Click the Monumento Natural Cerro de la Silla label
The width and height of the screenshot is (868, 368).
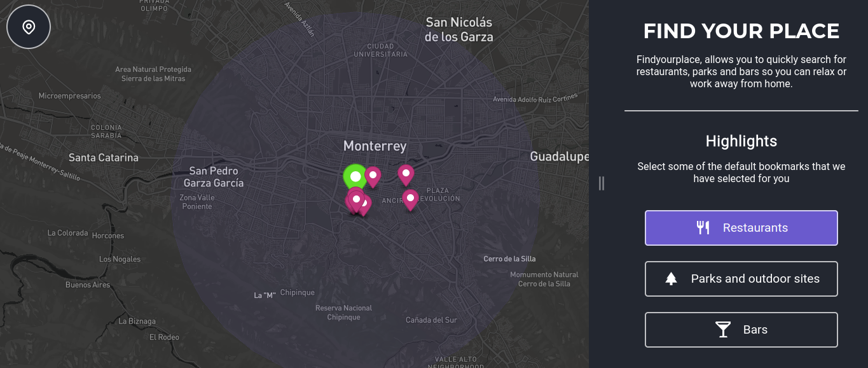[544, 280]
